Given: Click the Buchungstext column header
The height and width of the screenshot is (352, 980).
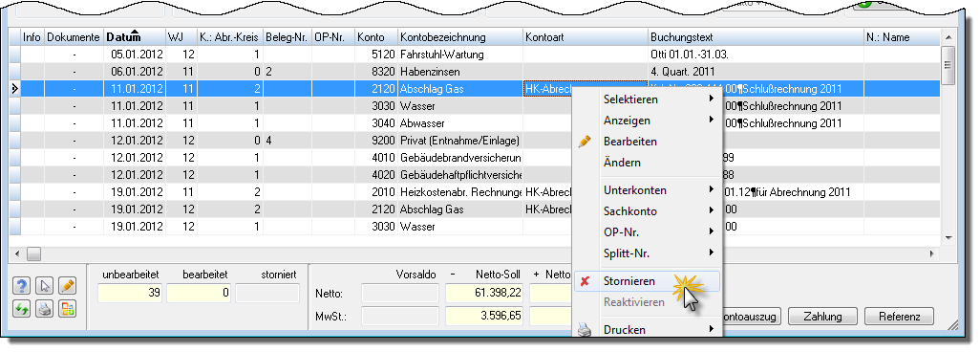Looking at the screenshot, I should click(x=756, y=37).
